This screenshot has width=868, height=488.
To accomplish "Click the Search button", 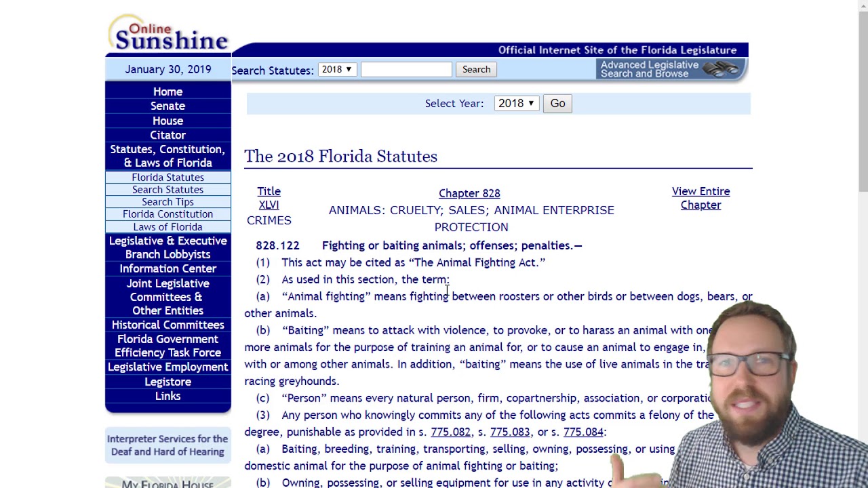I will pos(476,69).
